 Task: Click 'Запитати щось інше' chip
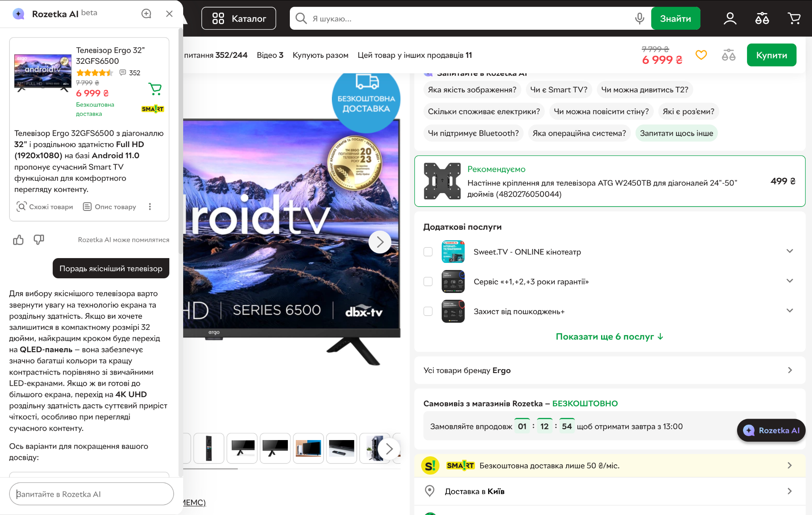[x=676, y=133]
